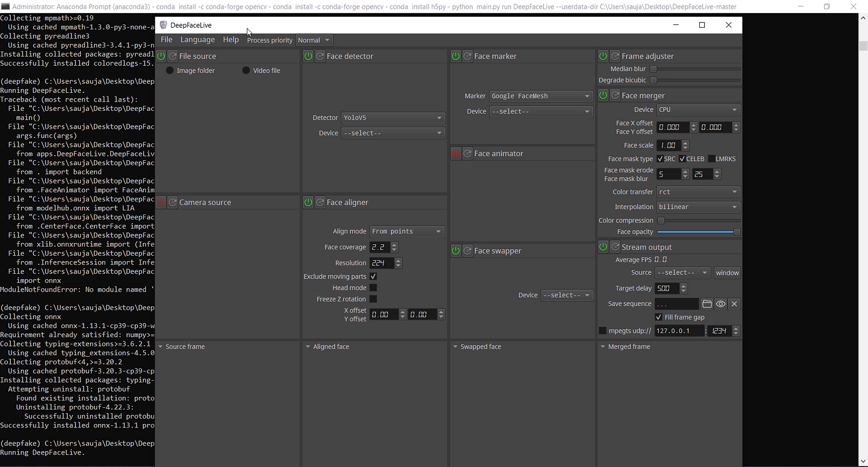Open Face marker Device dropdown
This screenshot has width=868, height=467.
click(541, 111)
